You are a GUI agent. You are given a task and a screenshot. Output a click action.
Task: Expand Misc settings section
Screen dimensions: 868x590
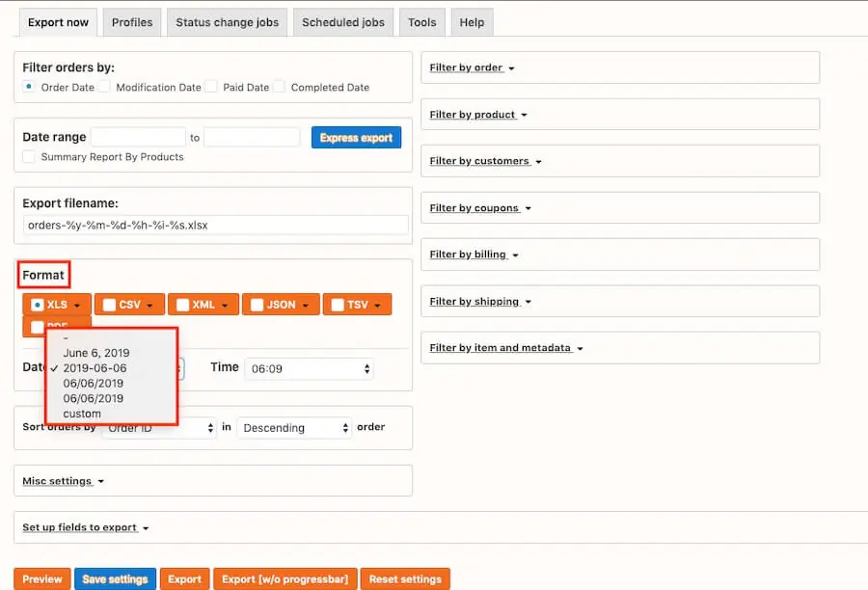point(63,481)
